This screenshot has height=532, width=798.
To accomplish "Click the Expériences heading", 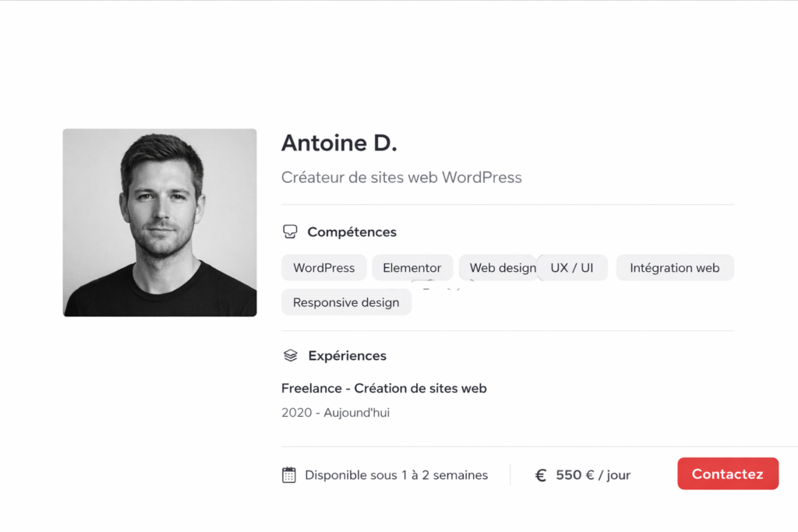I will 347,356.
